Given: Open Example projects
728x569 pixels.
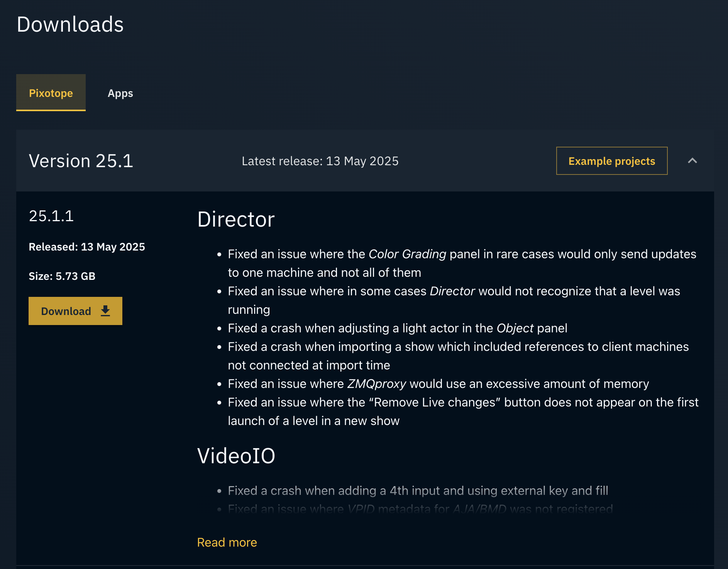Looking at the screenshot, I should point(611,161).
